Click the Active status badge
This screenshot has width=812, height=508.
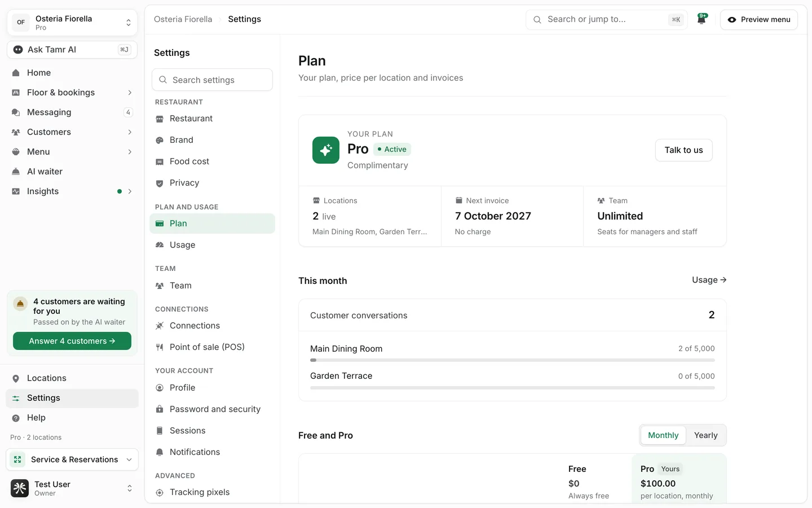pyautogui.click(x=392, y=150)
